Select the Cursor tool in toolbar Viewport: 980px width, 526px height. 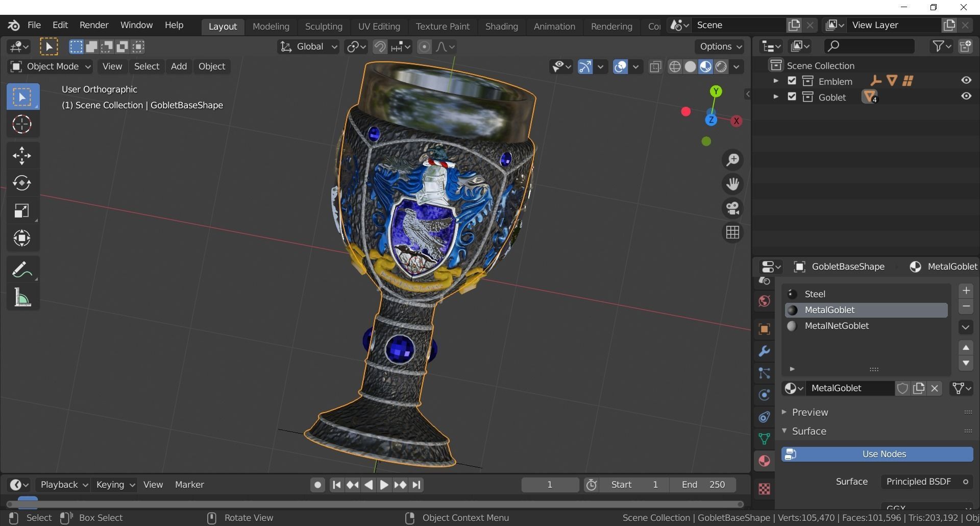coord(22,124)
